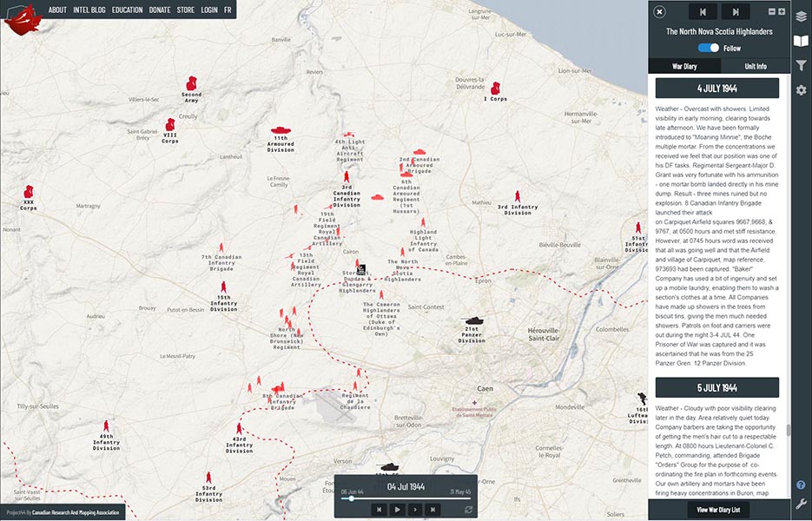Expand panel text with plus button
The width and height of the screenshot is (812, 521).
(x=782, y=11)
